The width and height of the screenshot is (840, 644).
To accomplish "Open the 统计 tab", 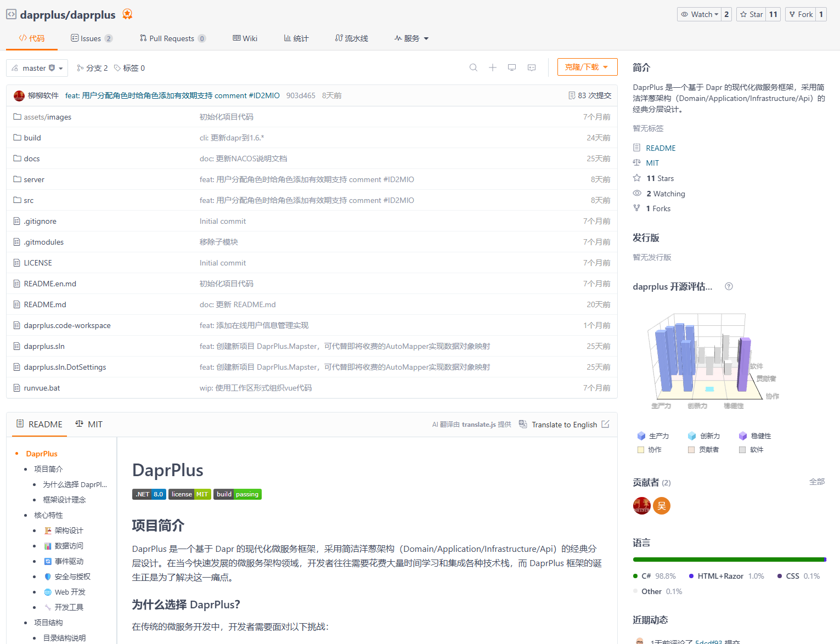I will coord(296,38).
